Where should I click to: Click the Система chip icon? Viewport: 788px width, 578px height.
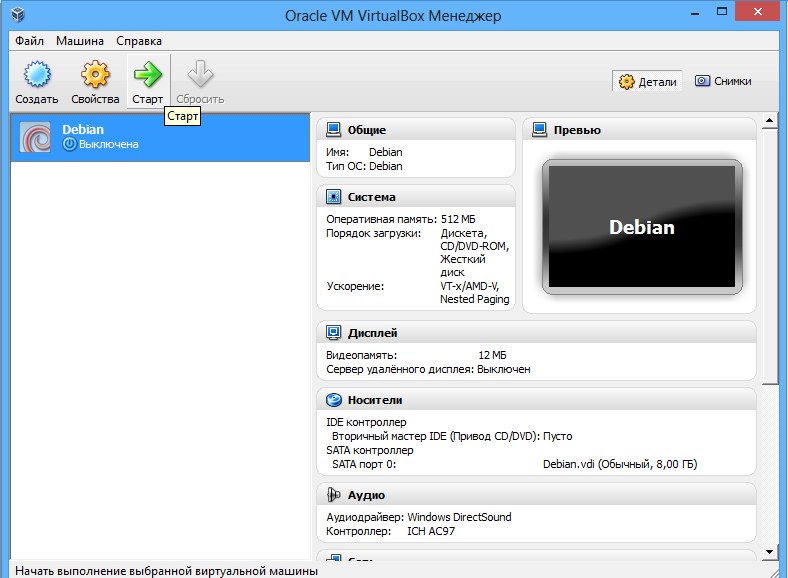334,197
